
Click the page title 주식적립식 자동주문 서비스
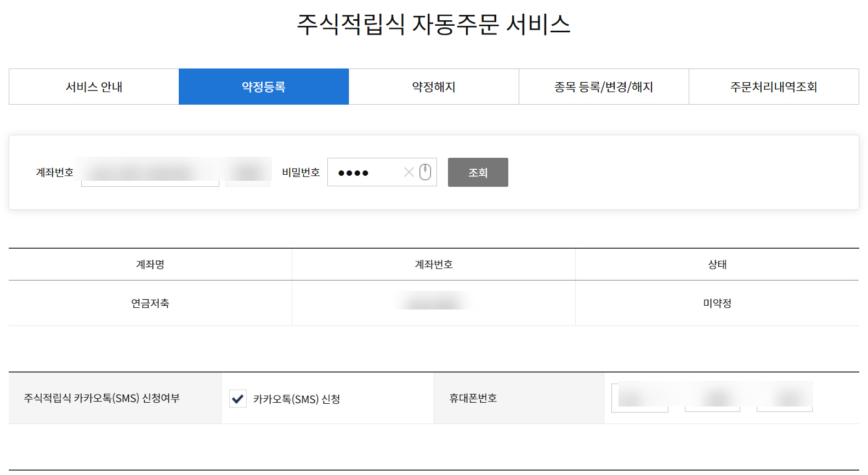click(434, 24)
